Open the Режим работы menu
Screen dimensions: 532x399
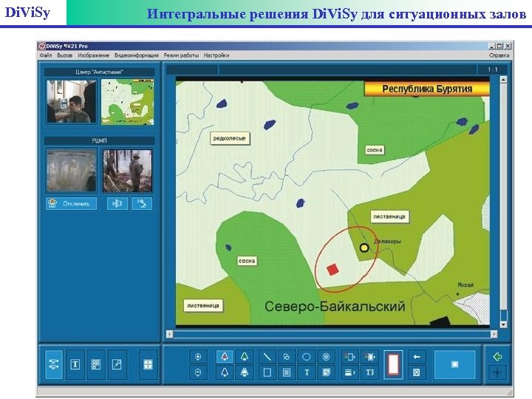181,55
